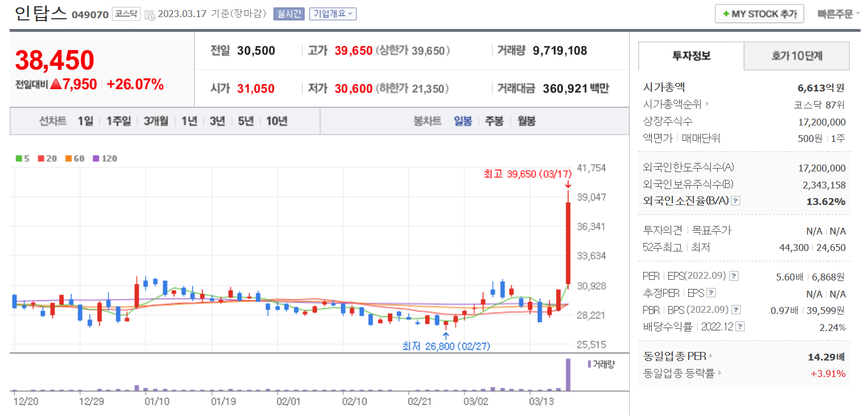Click the 시가총액 value 6,613억원
Viewport: 868px width, 415px height.
coord(821,87)
